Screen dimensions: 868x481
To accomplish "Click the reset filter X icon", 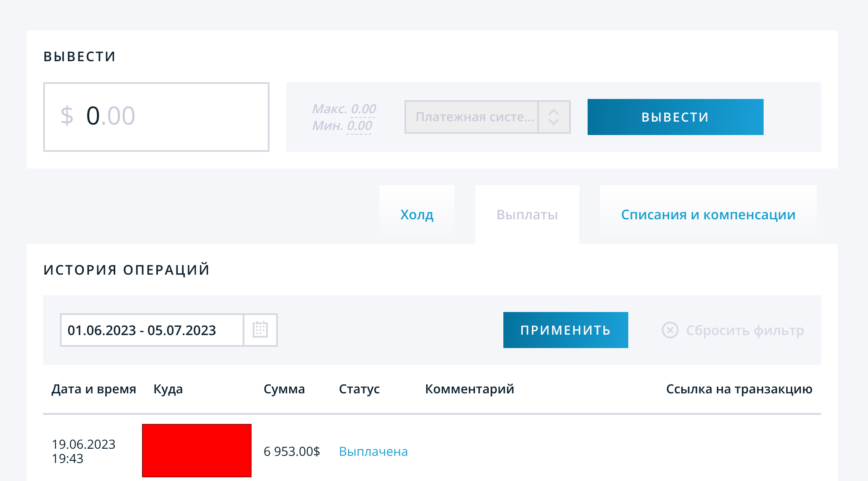I will (x=670, y=330).
